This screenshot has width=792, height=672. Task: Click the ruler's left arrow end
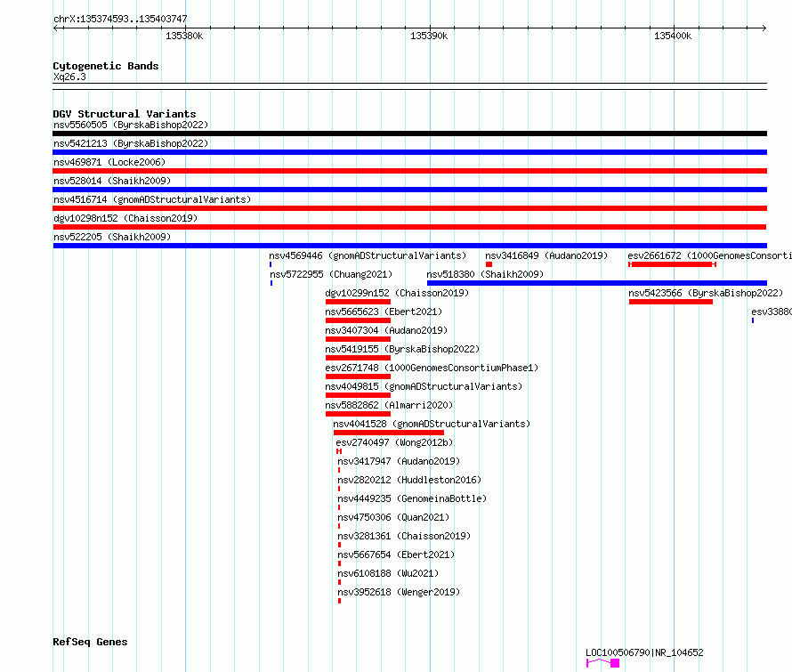(56, 28)
